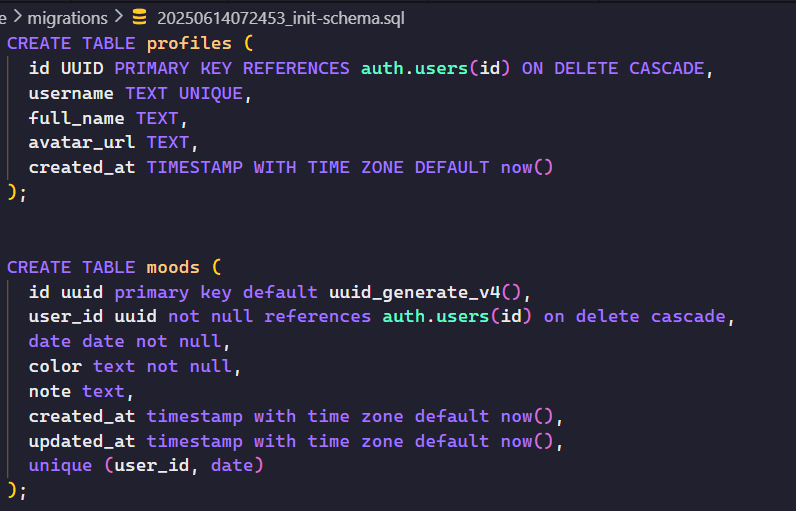Click the opening parenthesis after profiles
Screen dimensions: 796x511
click(x=248, y=44)
